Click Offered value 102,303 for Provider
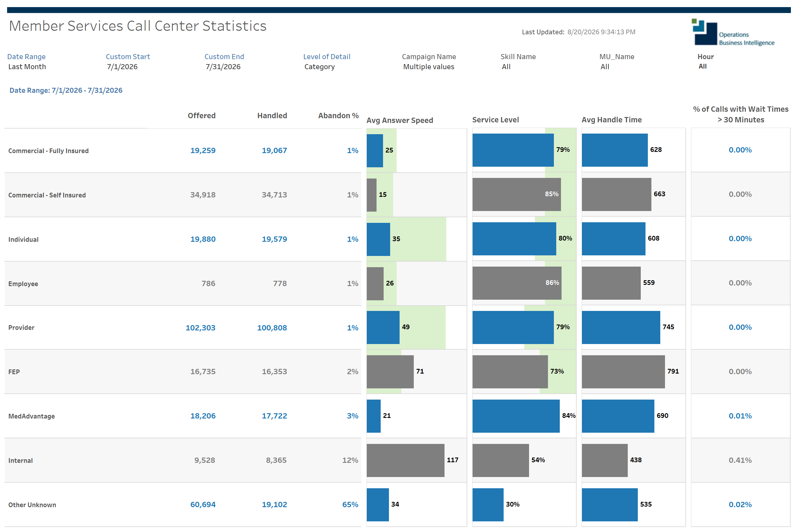 pos(200,328)
